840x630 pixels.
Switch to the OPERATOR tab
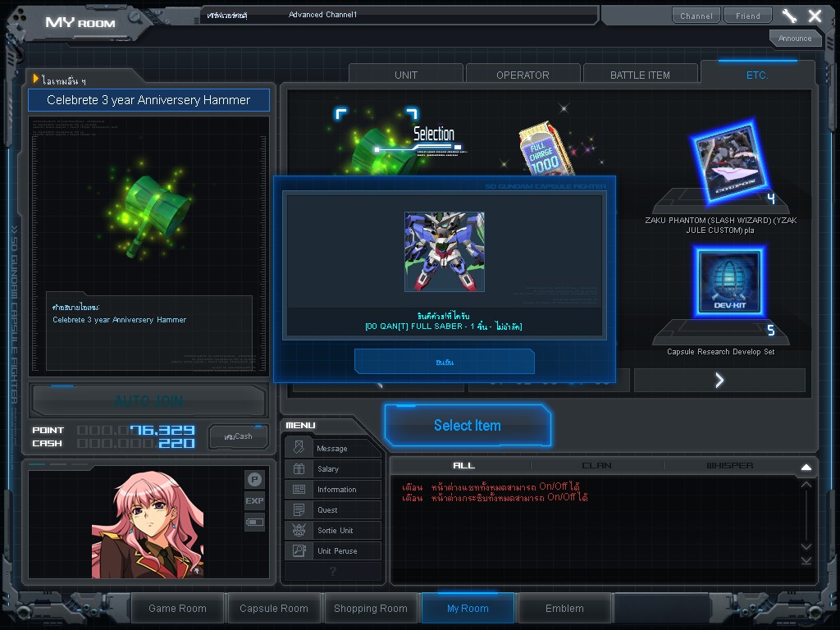point(523,75)
